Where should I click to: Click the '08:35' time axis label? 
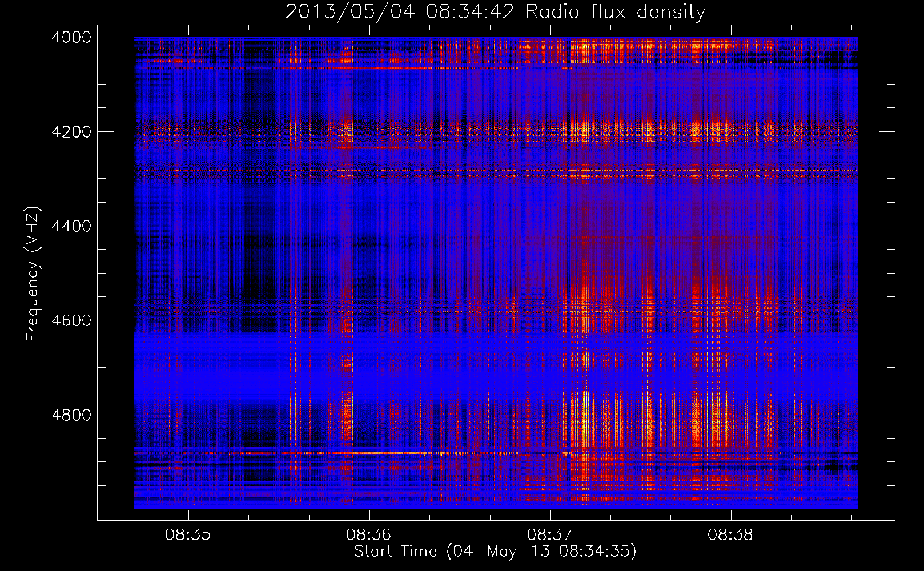click(x=188, y=535)
